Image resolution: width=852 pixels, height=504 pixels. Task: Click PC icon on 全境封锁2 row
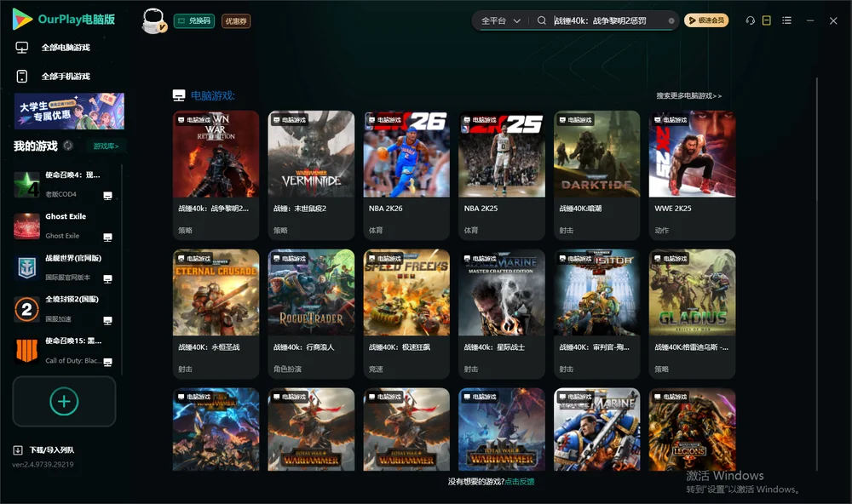click(x=107, y=320)
